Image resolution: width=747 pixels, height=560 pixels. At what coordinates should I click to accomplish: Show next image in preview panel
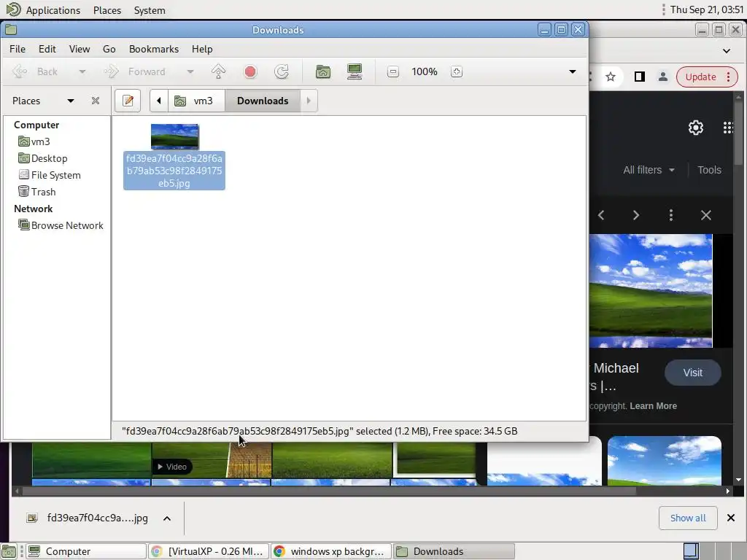tap(636, 215)
